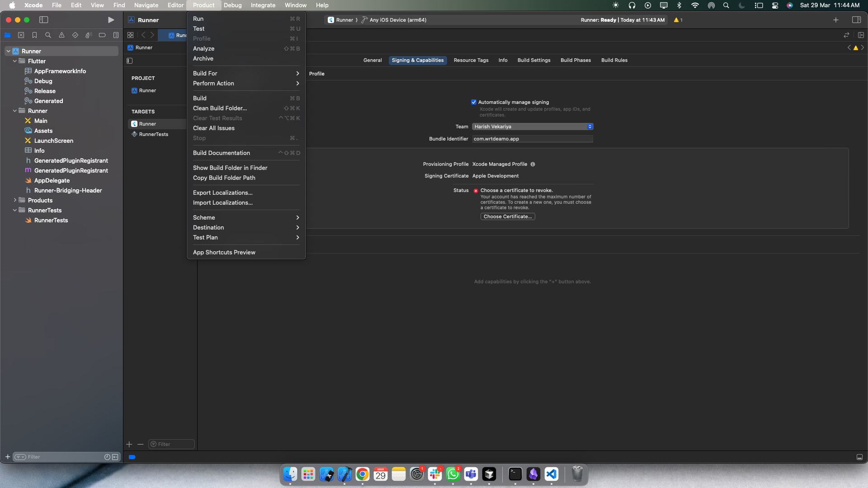
Task: Switch to the Info tab
Action: click(503, 60)
